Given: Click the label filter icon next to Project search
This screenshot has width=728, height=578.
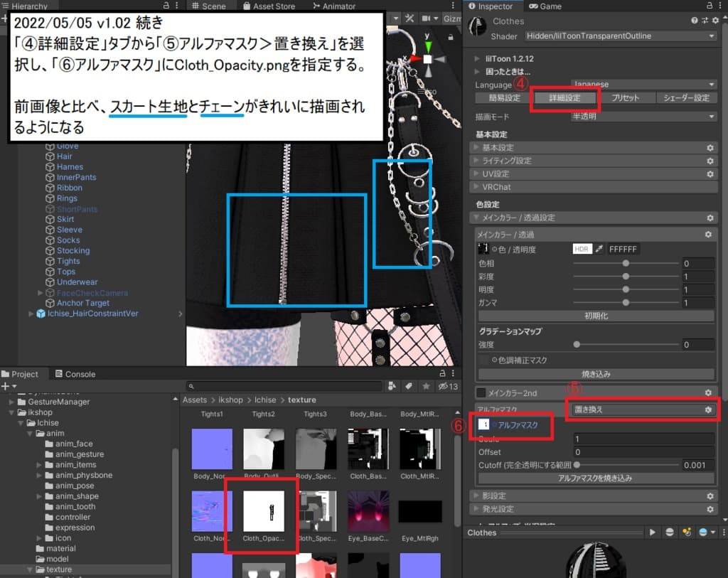Looking at the screenshot, I should click(409, 387).
